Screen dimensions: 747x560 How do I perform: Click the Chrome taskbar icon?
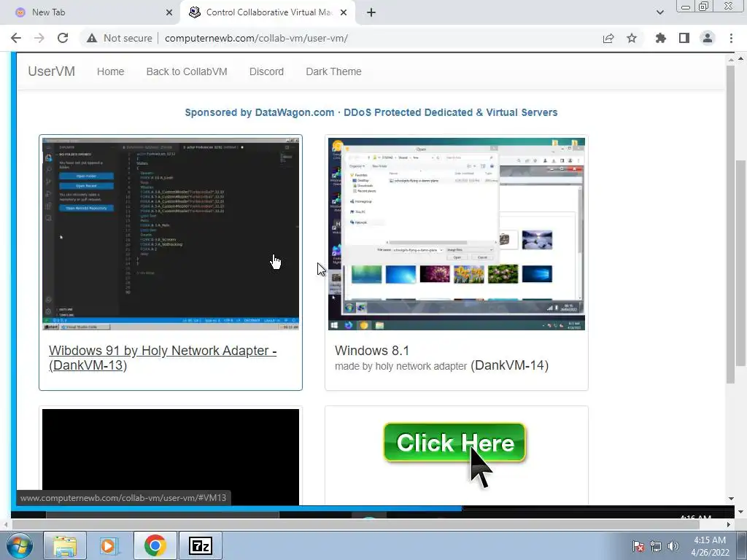(x=155, y=545)
